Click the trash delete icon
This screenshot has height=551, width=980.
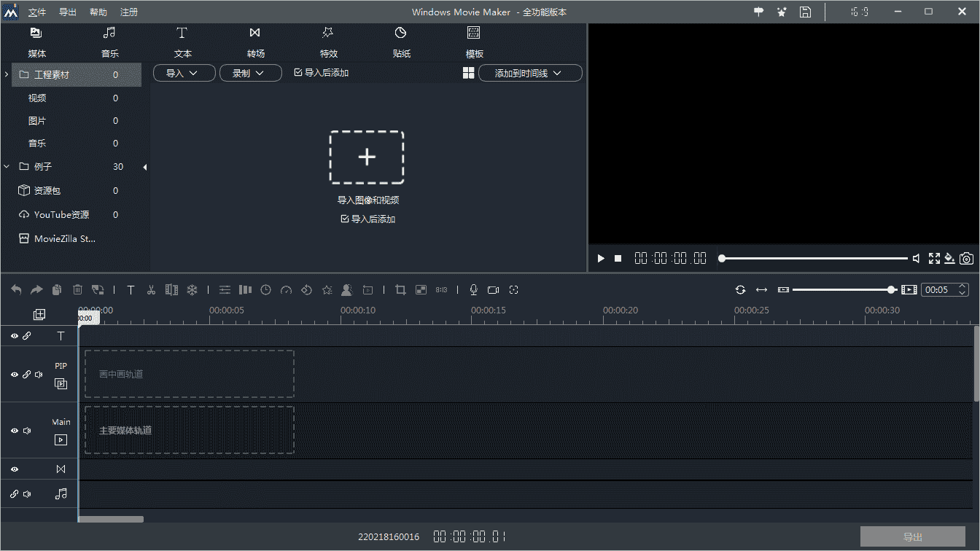(77, 290)
